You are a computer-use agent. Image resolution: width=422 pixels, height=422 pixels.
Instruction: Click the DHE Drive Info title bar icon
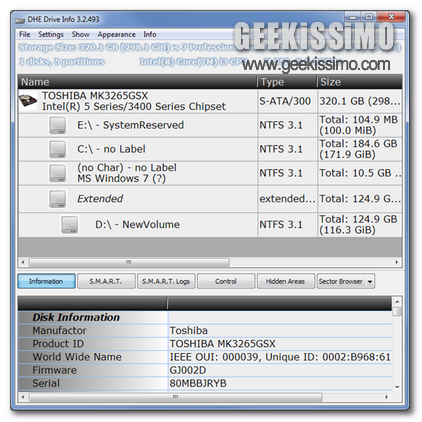click(20, 20)
